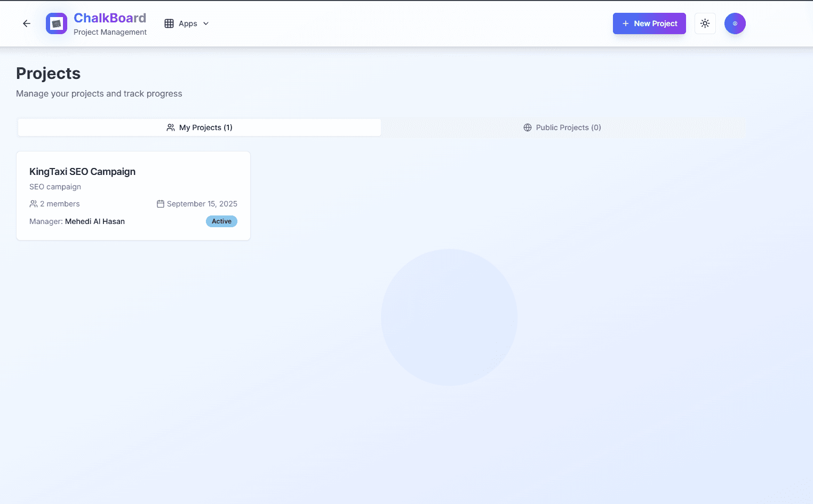Click the September 15, 2025 date
813x504 pixels.
[x=202, y=204]
